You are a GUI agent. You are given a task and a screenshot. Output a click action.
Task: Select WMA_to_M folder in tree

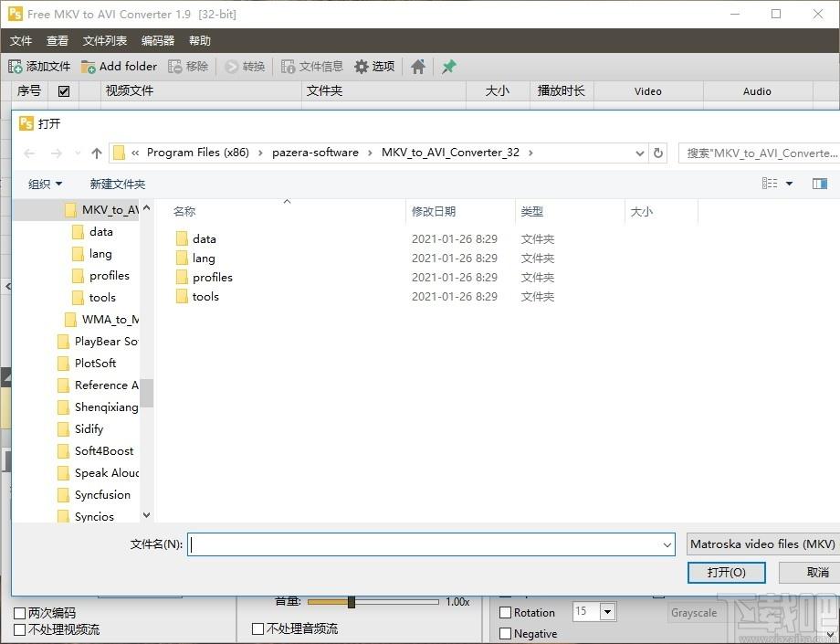(x=101, y=320)
